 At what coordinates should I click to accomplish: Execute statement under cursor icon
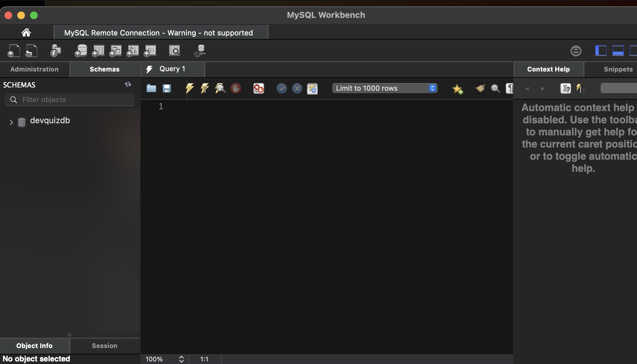[x=205, y=88]
